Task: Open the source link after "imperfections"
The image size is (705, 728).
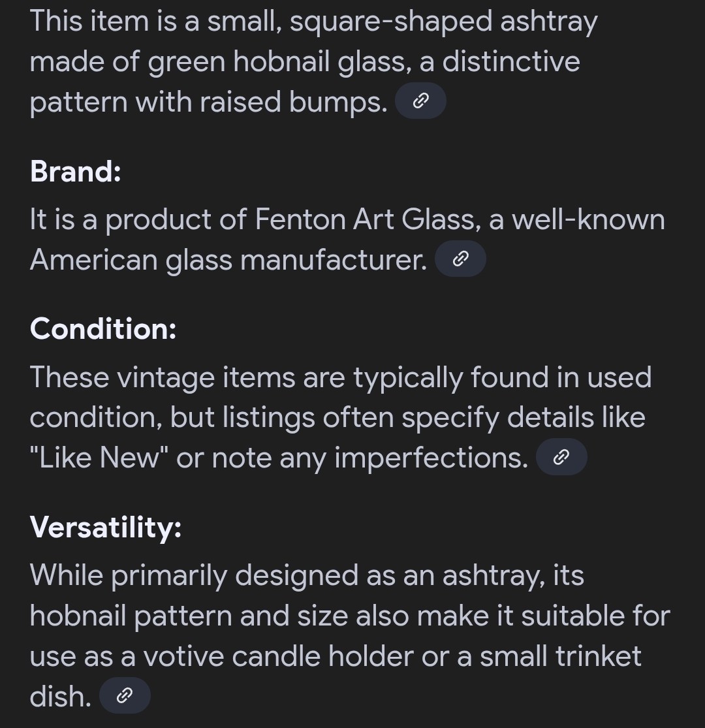Action: (x=561, y=457)
